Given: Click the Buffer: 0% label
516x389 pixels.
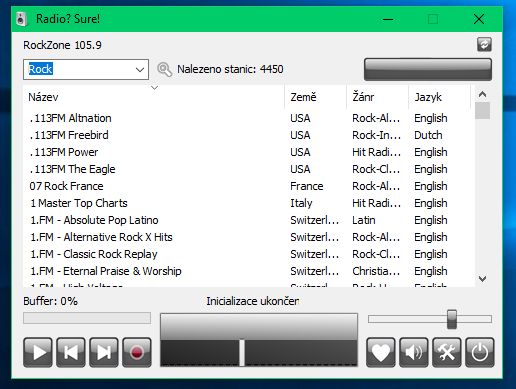Looking at the screenshot, I should click(x=50, y=301).
